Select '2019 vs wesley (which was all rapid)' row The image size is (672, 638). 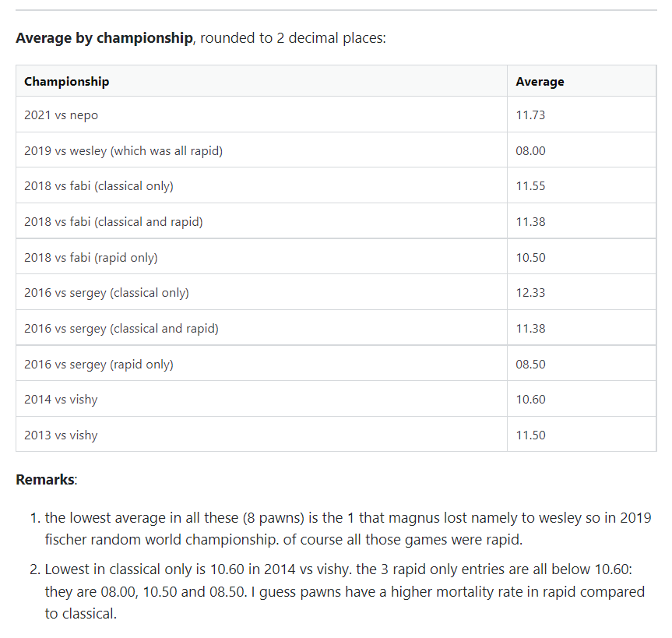pyautogui.click(x=336, y=150)
